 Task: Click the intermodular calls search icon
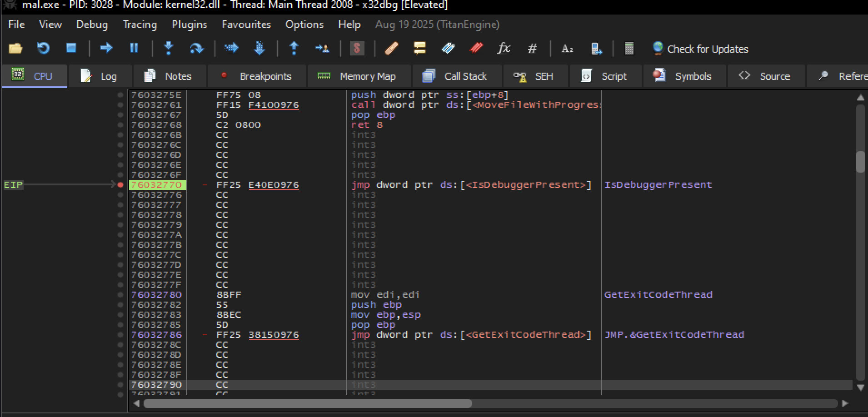tap(596, 48)
